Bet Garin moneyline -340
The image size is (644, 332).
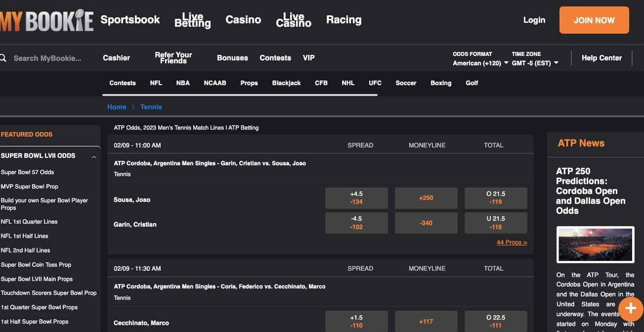tap(426, 223)
